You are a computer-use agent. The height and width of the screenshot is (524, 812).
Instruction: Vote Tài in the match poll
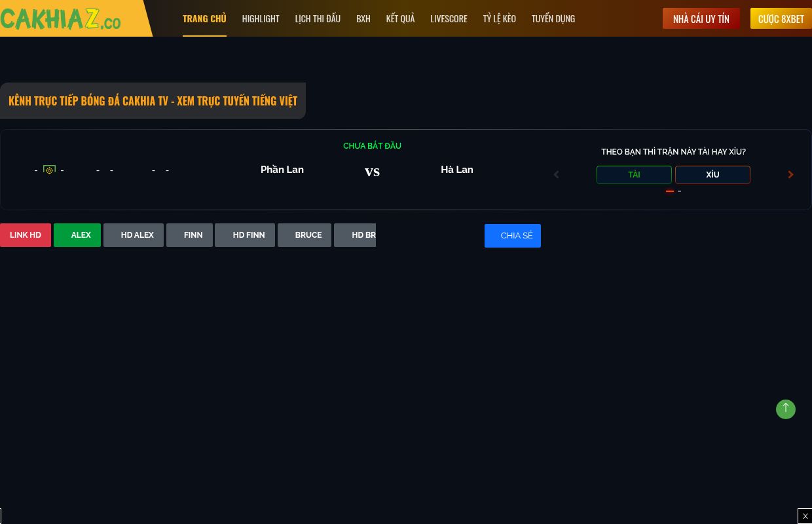(634, 175)
